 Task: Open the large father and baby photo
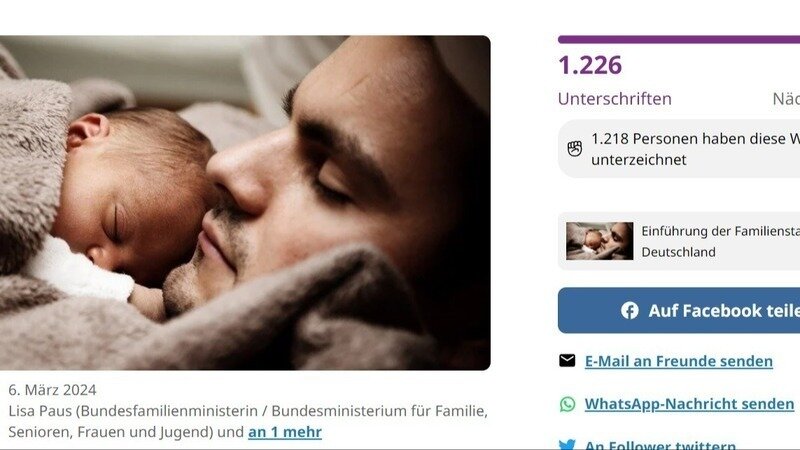point(245,203)
